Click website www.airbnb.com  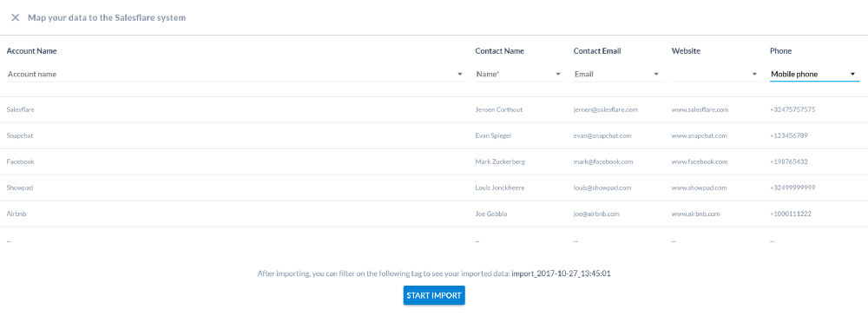click(695, 214)
